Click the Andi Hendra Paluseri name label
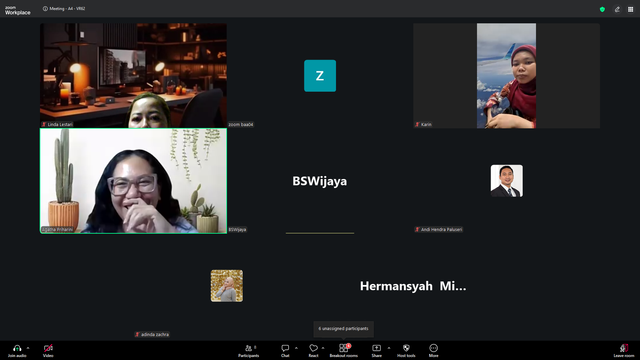Viewport: 640px width, 360px height. pos(439,230)
